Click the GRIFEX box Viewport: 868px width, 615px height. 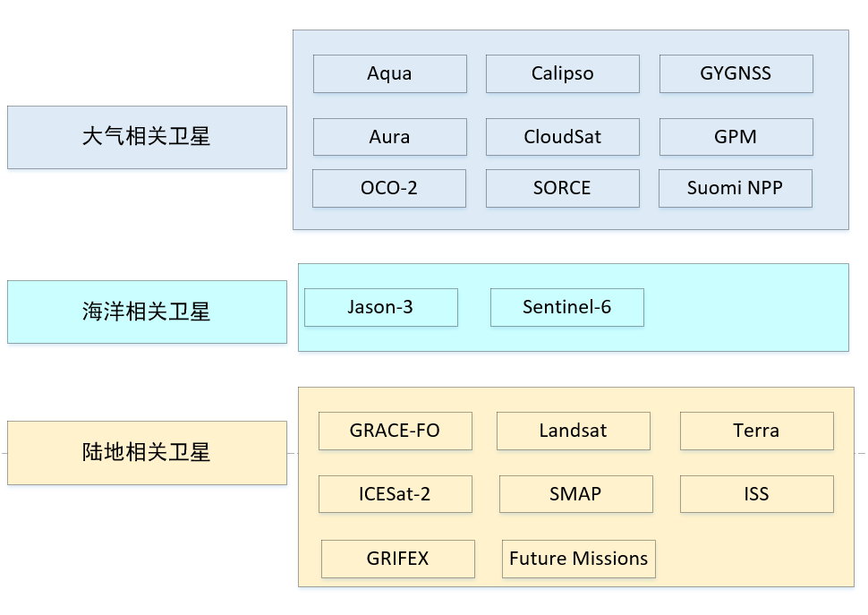coord(398,559)
